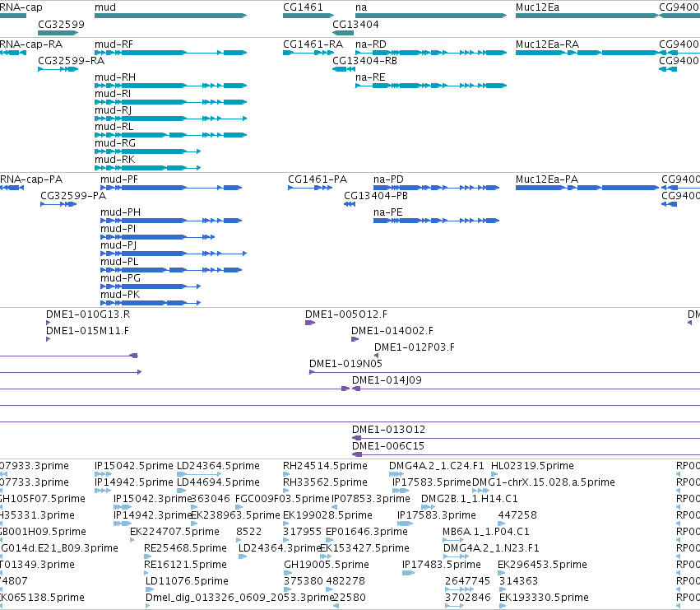Select EST LD44694.5prime label

218,482
